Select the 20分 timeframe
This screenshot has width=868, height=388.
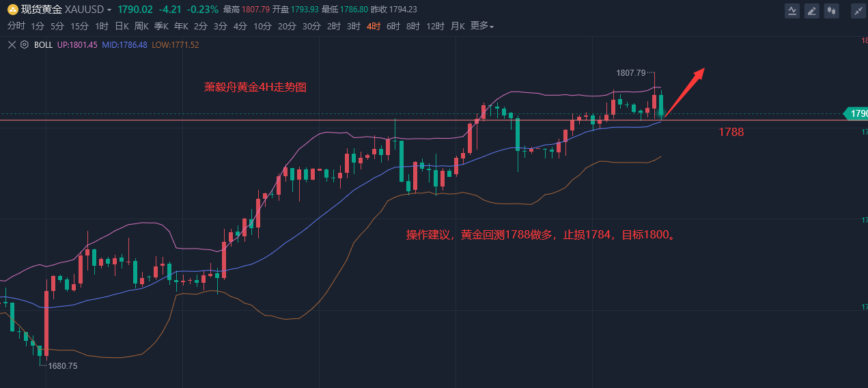pos(288,26)
